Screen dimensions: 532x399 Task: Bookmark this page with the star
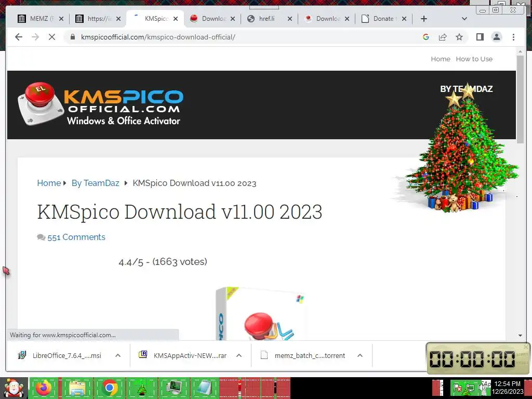(x=459, y=37)
